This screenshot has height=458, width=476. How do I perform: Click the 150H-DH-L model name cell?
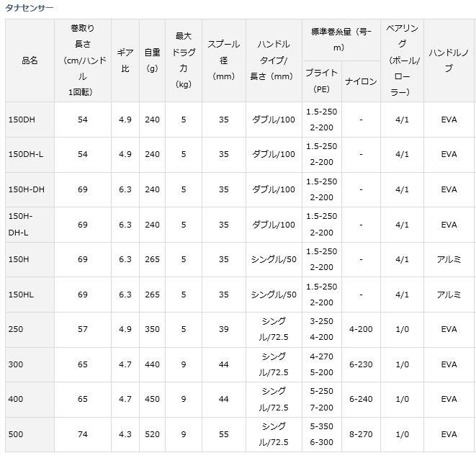point(21,224)
